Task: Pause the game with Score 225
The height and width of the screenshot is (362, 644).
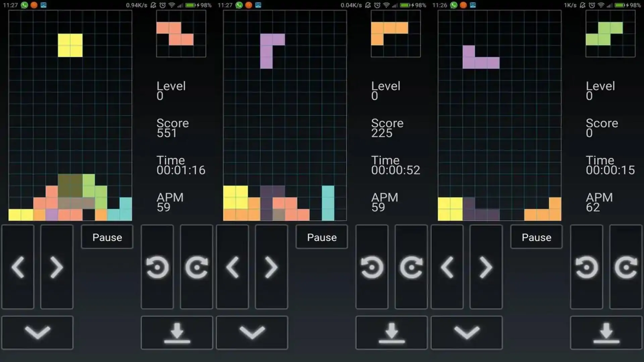Action: 322,237
